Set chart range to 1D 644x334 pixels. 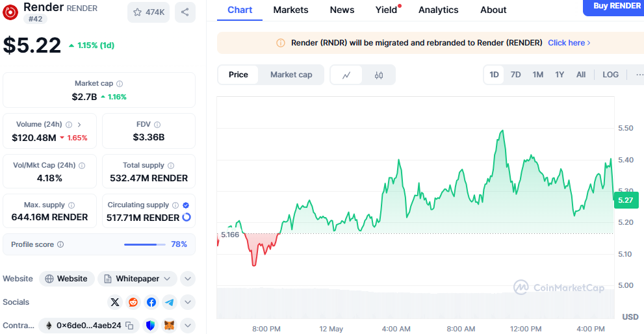(494, 75)
